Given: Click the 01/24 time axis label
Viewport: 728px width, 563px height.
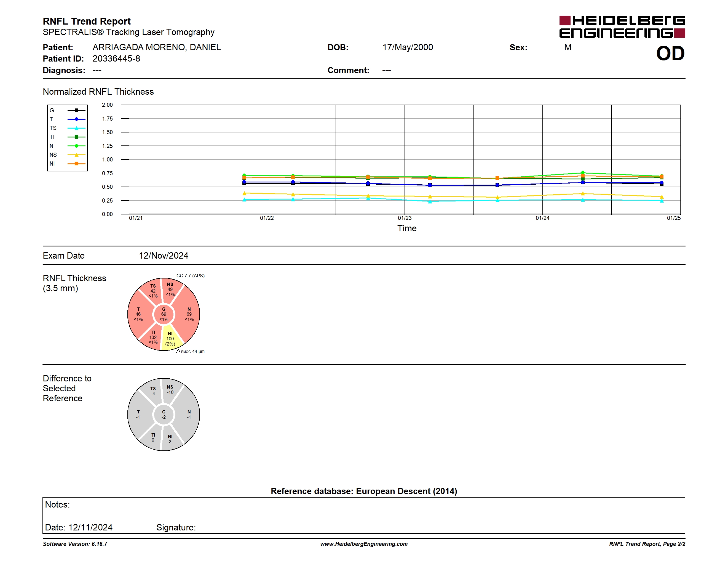Looking at the screenshot, I should tap(542, 218).
